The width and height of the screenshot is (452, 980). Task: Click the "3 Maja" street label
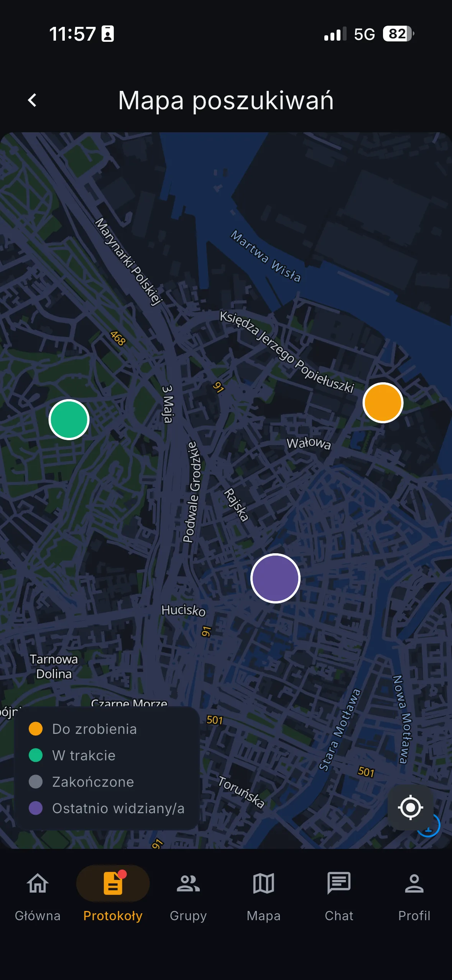pyautogui.click(x=168, y=404)
